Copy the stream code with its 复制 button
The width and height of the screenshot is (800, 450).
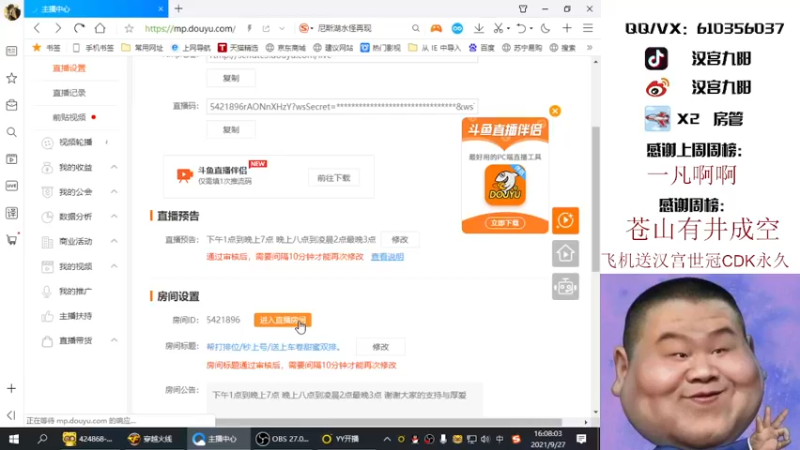coord(231,130)
